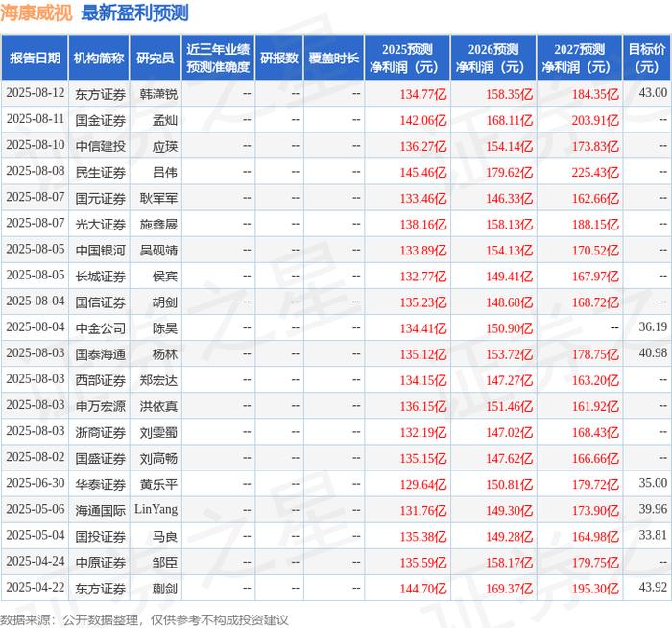Viewport: 672px width, 628px height.
Task: Click 2027 profit value 173.83亿
Action: (x=595, y=147)
